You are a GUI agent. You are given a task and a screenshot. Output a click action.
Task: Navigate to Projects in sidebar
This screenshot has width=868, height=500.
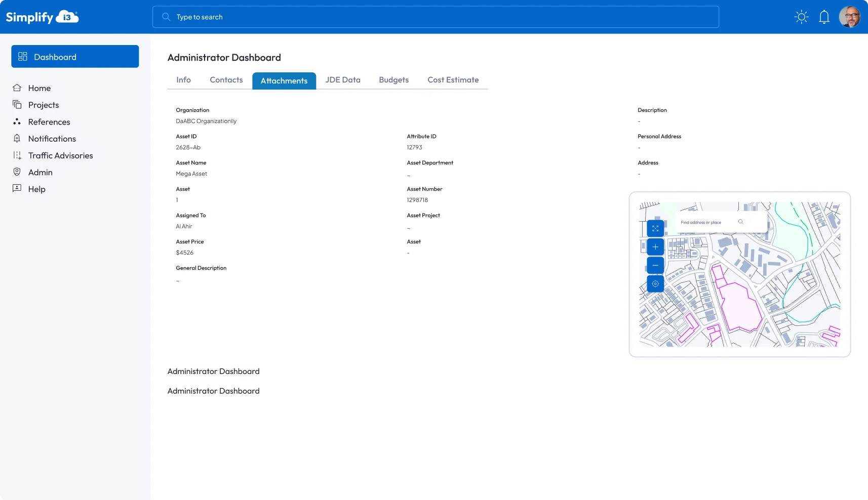point(44,105)
